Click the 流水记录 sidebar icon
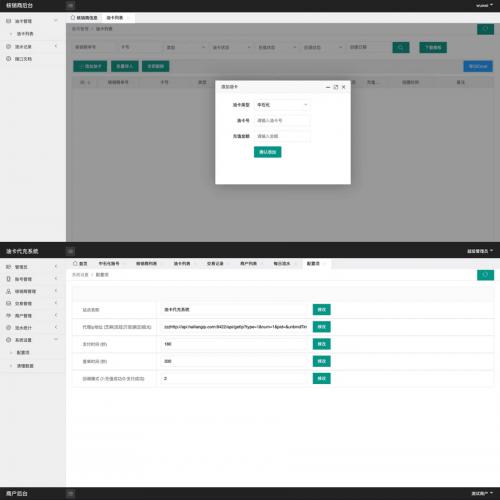This screenshot has width=500, height=500. pos(9,46)
